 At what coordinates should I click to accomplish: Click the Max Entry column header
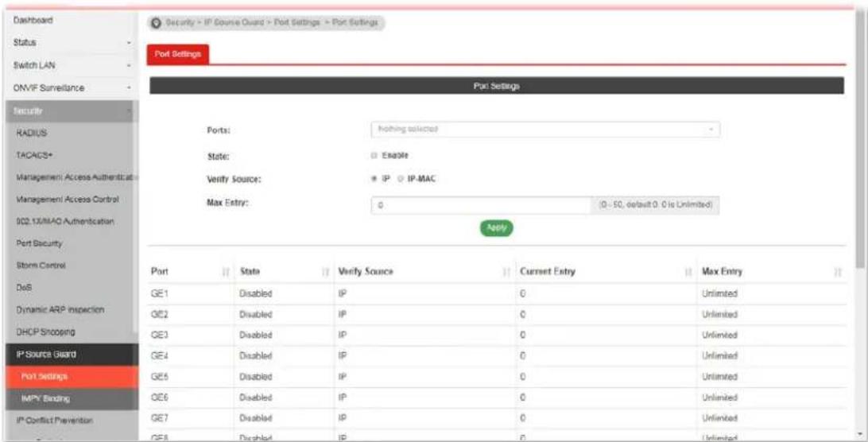point(723,272)
